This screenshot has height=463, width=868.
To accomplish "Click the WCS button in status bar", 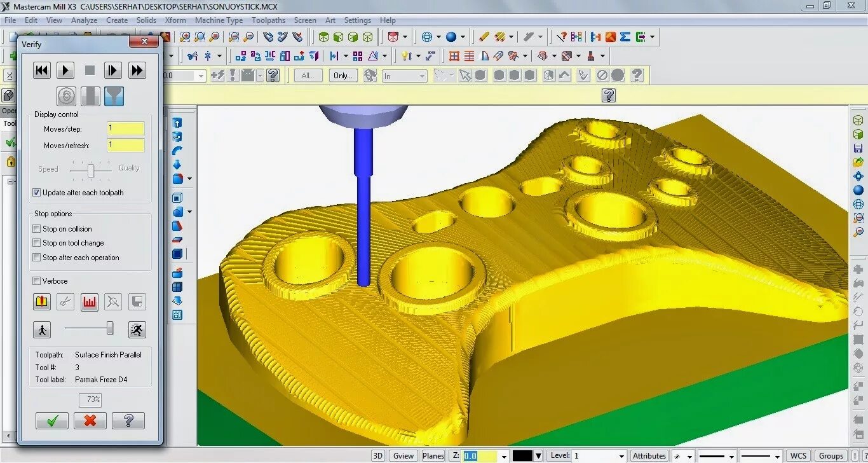I will 798,455.
